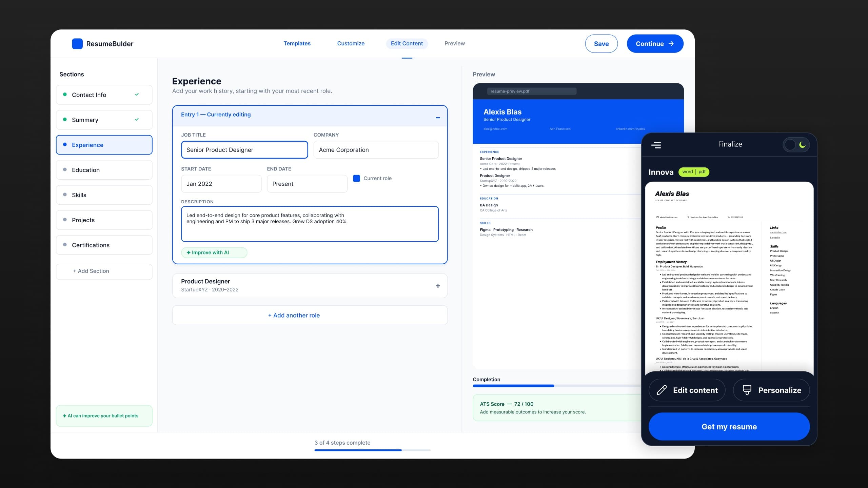The width and height of the screenshot is (868, 488).
Task: Click the resume-preview.pdf filename bar
Action: pyautogui.click(x=532, y=91)
